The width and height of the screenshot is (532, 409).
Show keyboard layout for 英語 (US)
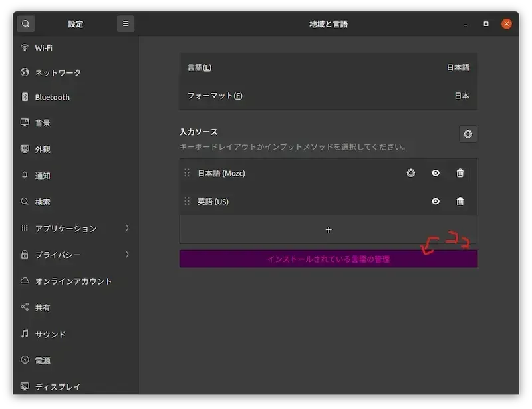(x=435, y=202)
